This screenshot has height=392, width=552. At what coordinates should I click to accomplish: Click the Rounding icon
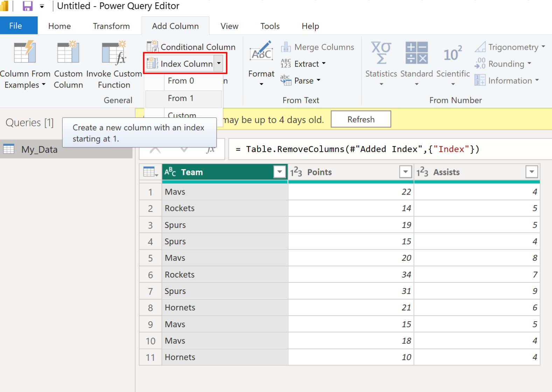[x=480, y=63]
